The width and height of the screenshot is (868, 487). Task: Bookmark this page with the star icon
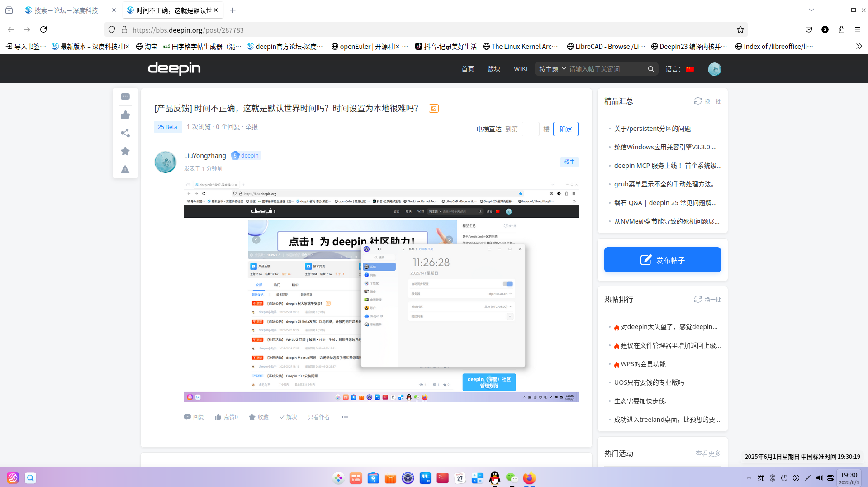point(740,29)
